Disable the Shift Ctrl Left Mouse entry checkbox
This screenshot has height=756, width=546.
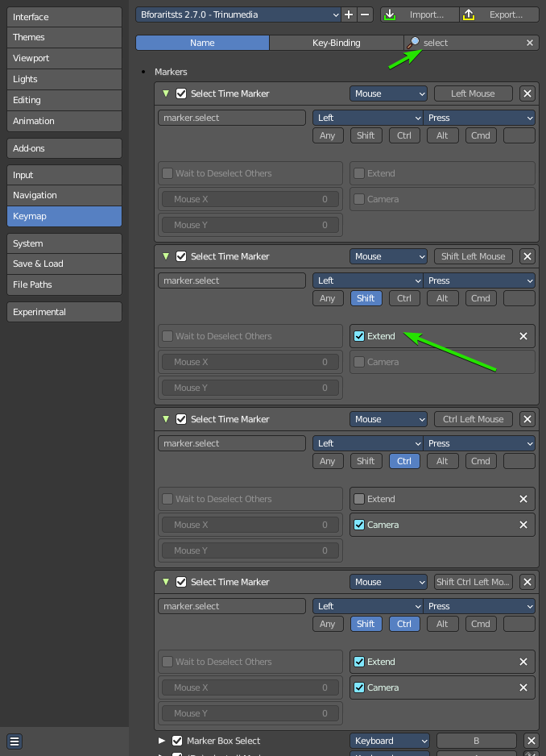(181, 582)
